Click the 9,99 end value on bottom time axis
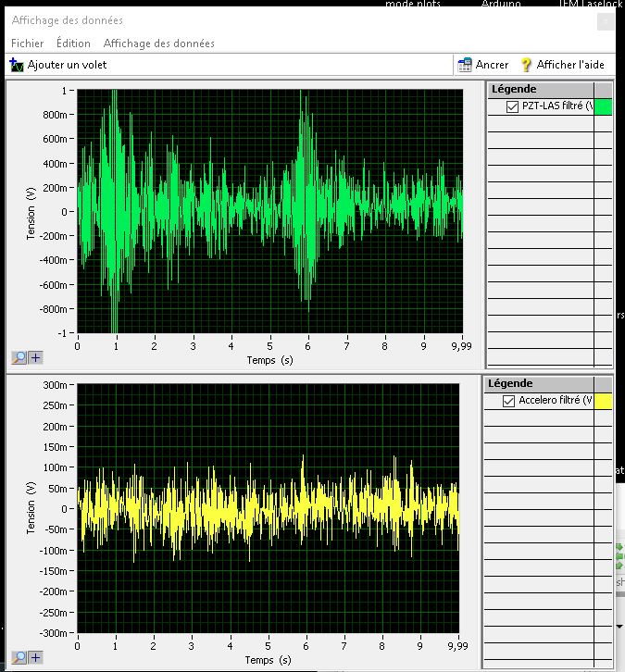 [459, 647]
